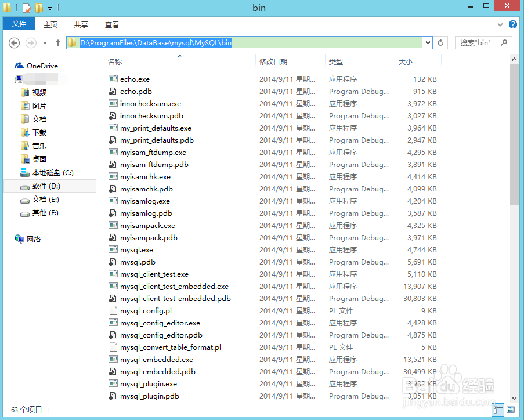The width and height of the screenshot is (524, 420).
Task: Open recent locations dropdown arrow
Action: pyautogui.click(x=45, y=43)
